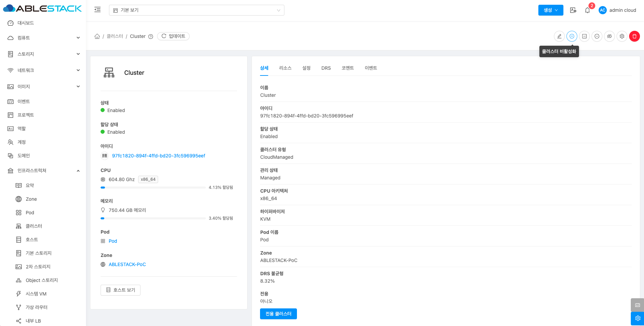Switch to the 리소스 tab
The image size is (644, 326).
tap(285, 68)
